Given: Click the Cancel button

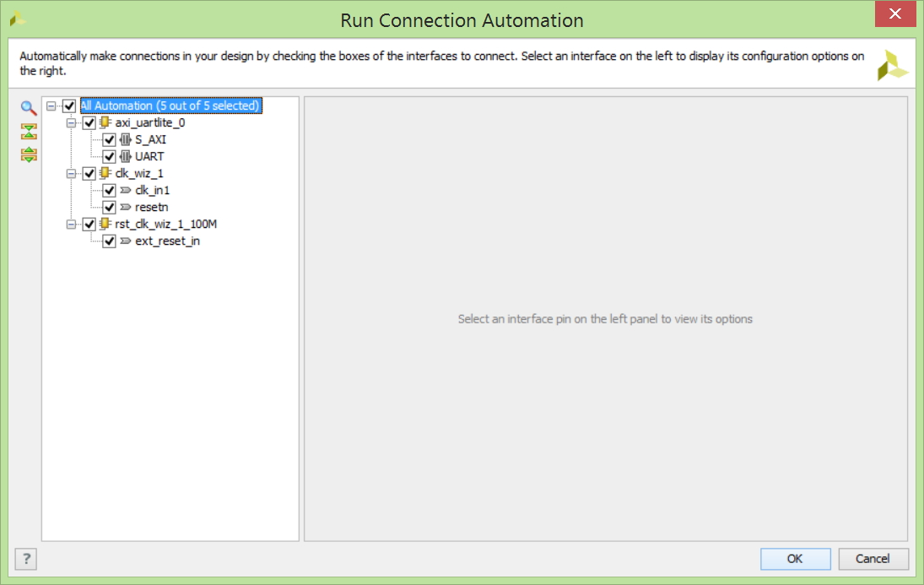Looking at the screenshot, I should coord(873,559).
